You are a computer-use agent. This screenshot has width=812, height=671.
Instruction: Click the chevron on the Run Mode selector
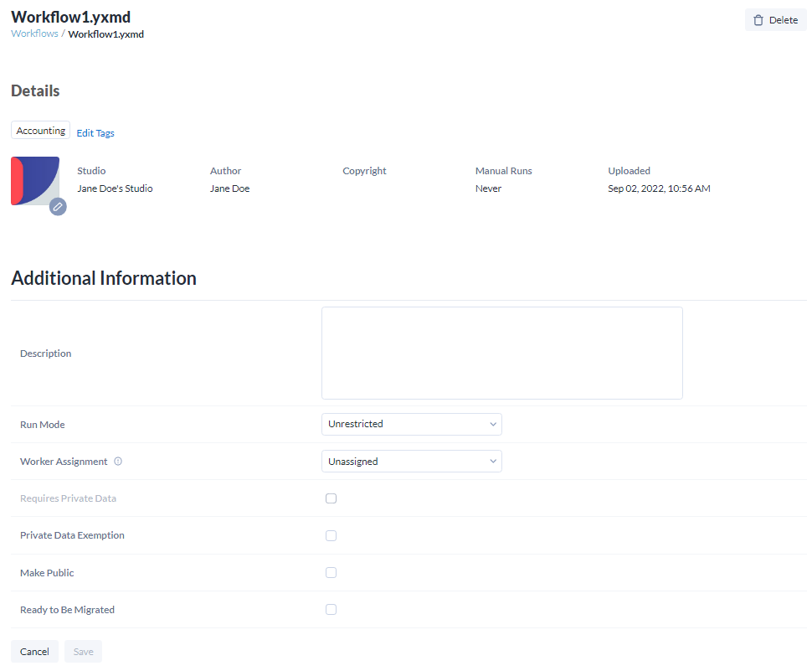coord(492,424)
